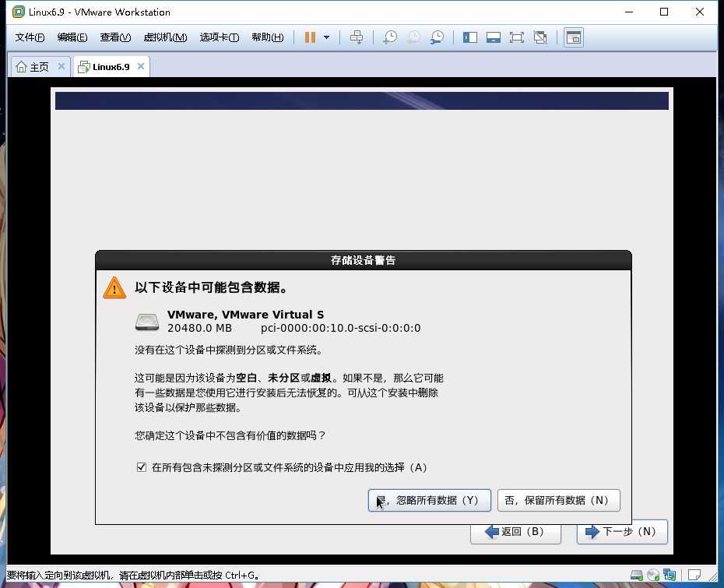Maximize the VMware Workstation window
The width and height of the screenshot is (724, 588).
click(x=664, y=12)
